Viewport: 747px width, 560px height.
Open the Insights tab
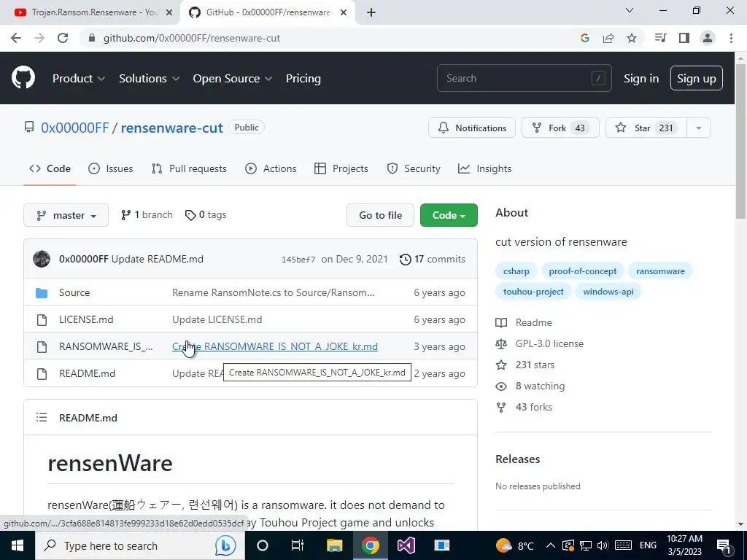point(484,168)
